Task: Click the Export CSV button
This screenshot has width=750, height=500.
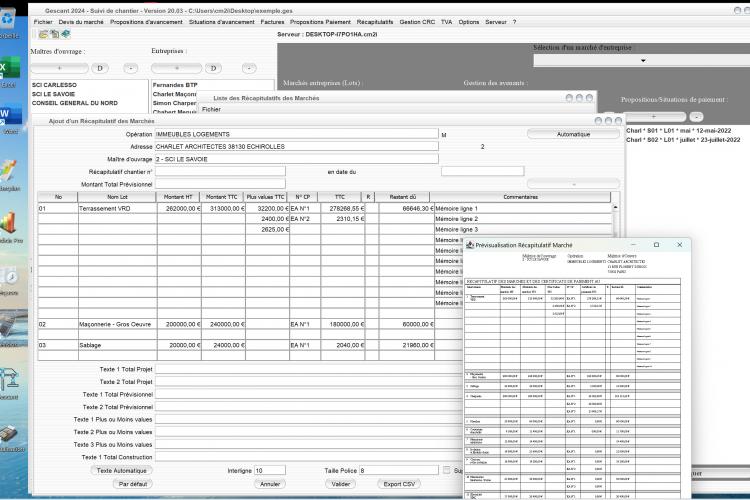Action: (399, 484)
